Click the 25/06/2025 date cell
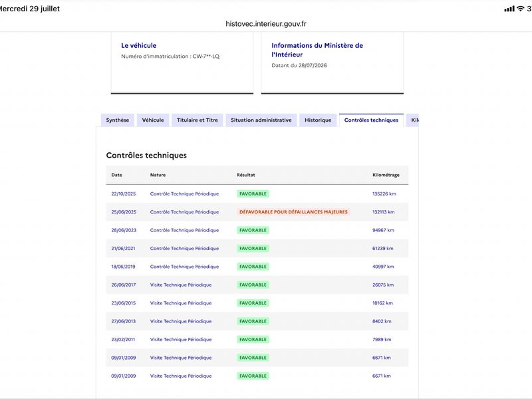This screenshot has height=399, width=532. pos(124,212)
